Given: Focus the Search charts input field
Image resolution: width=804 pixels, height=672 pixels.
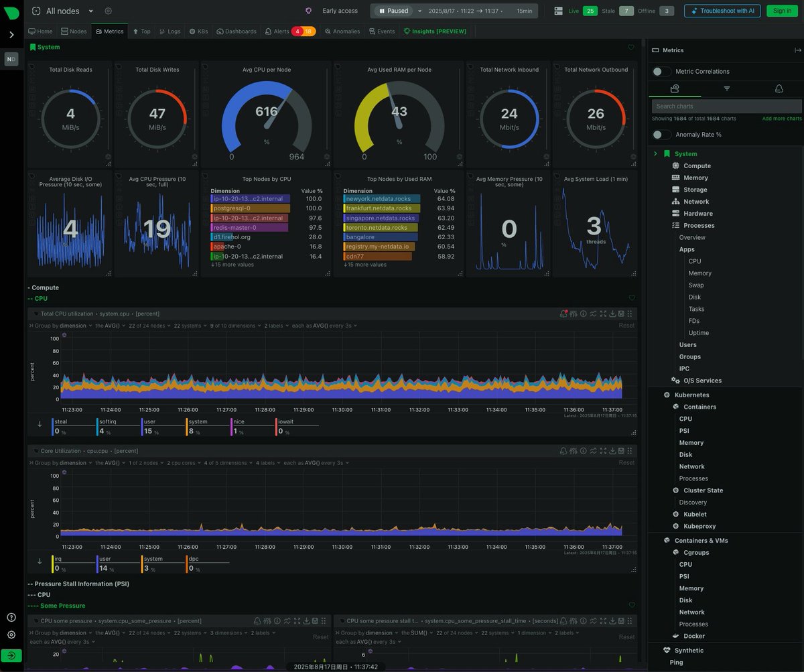Looking at the screenshot, I should point(727,106).
